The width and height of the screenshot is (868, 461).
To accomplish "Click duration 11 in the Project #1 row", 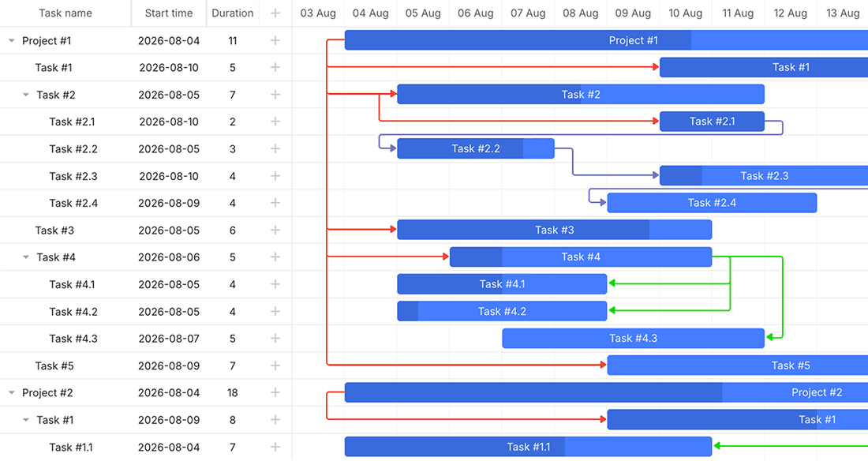I will point(233,41).
